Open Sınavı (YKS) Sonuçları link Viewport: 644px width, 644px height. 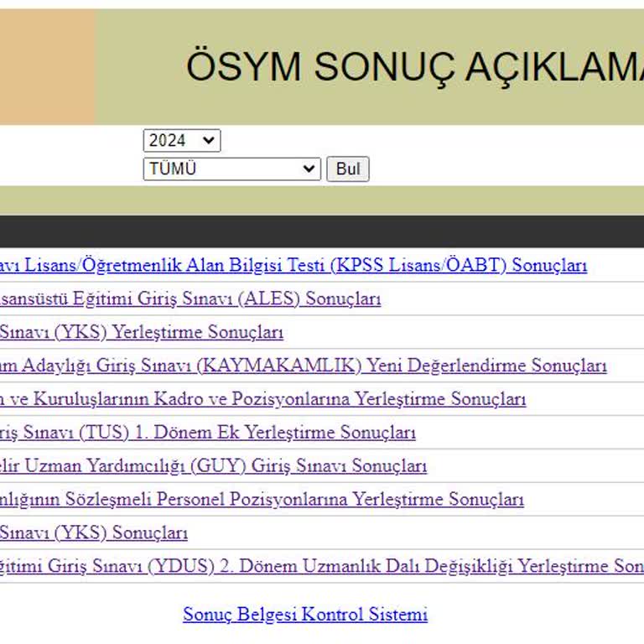pos(94,533)
